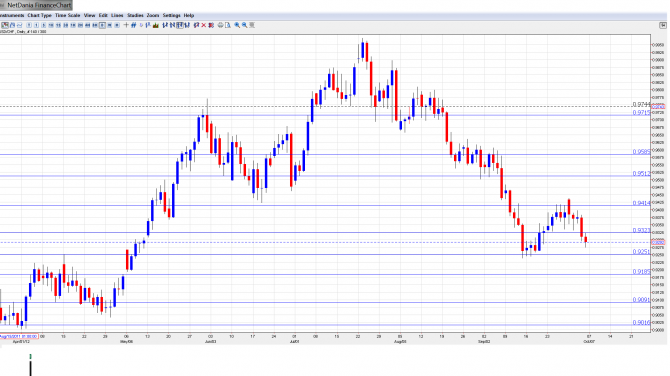
Task: Click the 0.9251 support line label
Action: pyautogui.click(x=641, y=252)
